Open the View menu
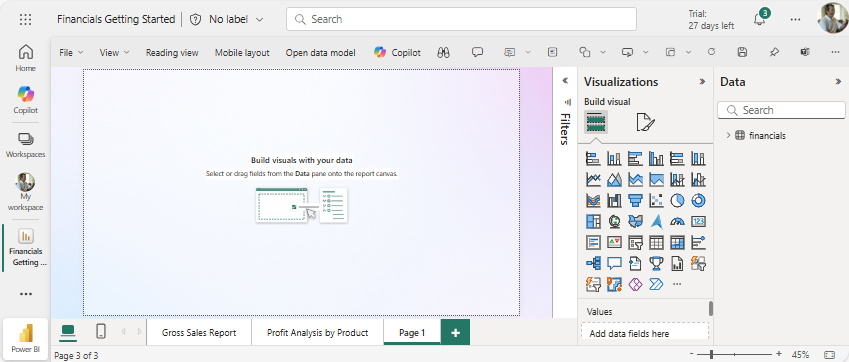 click(114, 52)
